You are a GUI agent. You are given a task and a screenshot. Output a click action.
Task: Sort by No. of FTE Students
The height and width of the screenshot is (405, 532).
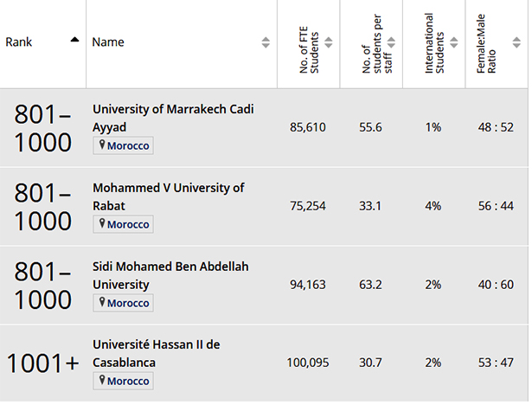[329, 42]
